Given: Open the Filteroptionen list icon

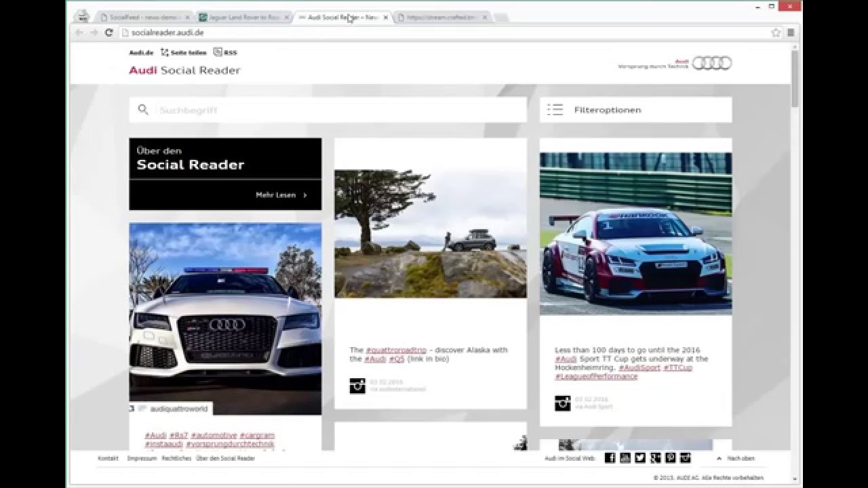Looking at the screenshot, I should click(555, 110).
